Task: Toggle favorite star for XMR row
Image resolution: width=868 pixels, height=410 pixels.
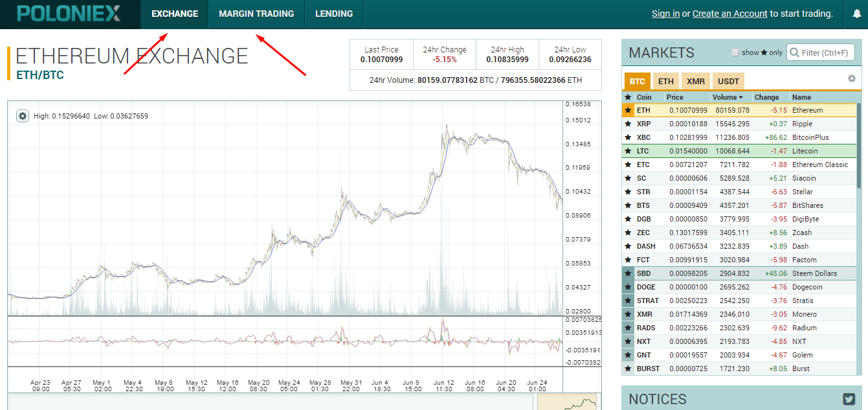Action: click(x=628, y=314)
